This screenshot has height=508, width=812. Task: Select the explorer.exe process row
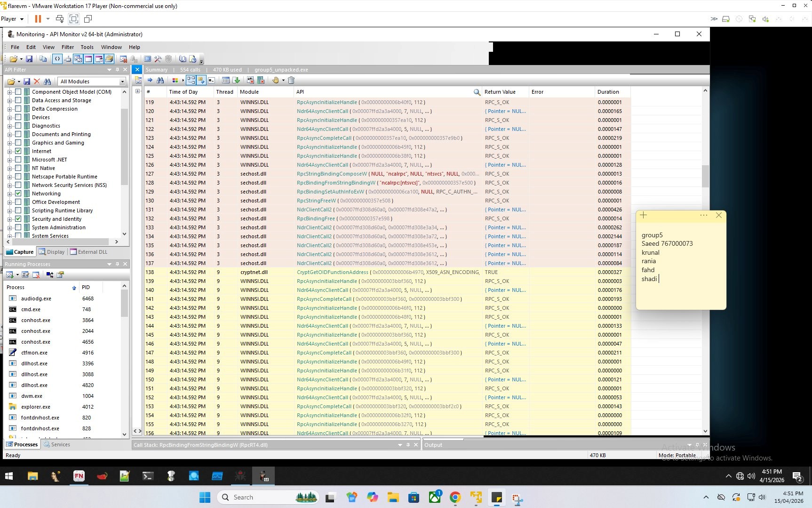click(36, 407)
